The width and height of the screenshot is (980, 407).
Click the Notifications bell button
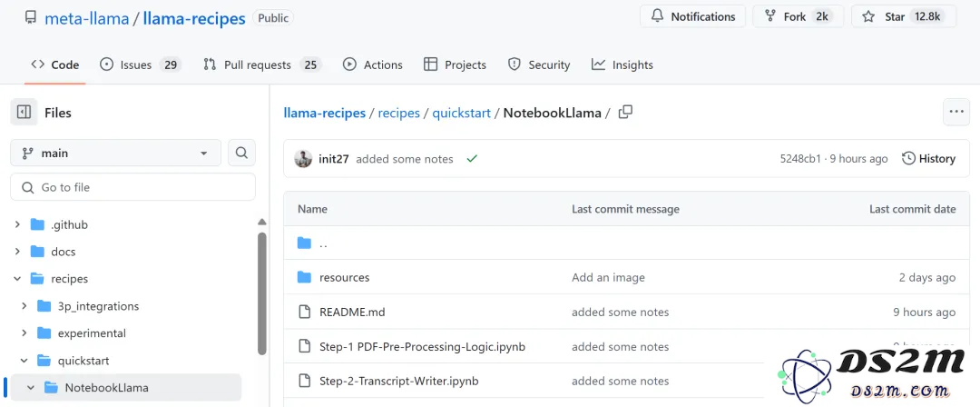point(692,17)
